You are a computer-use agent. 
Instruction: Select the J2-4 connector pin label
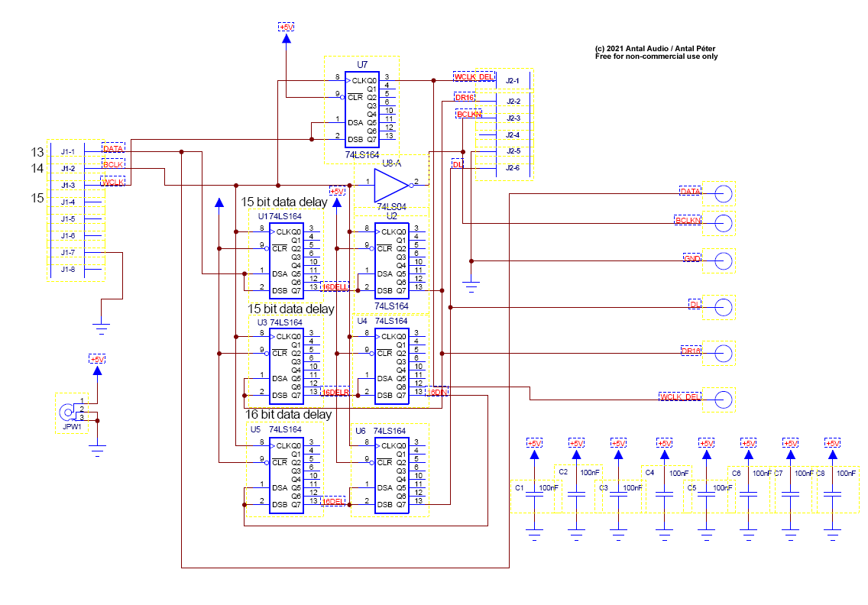513,135
